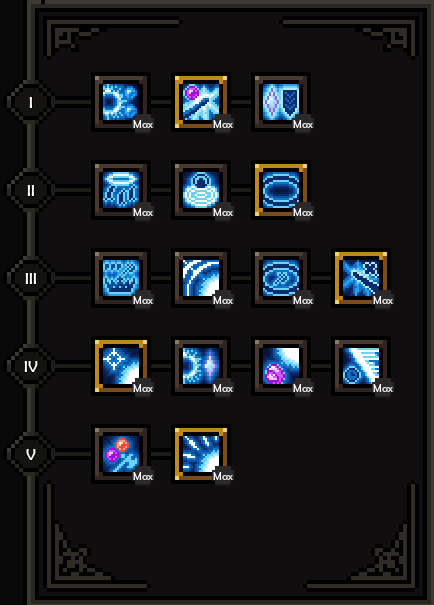
Task: Pick the purple gem light beam skill in tier IV
Action: pyautogui.click(x=281, y=366)
